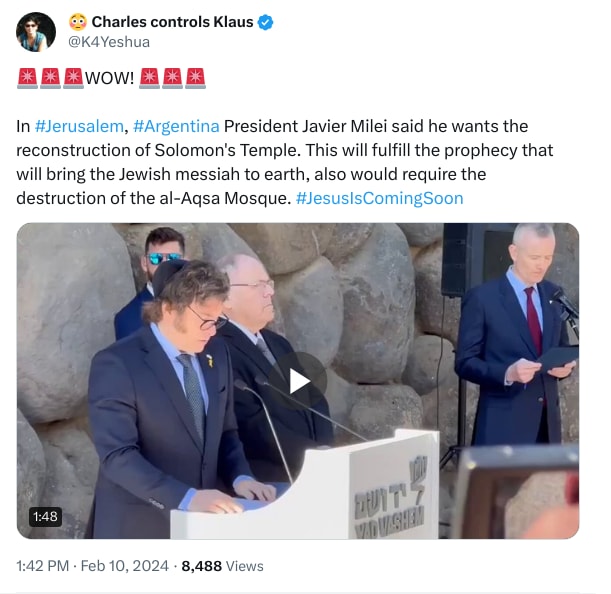Click the 8,488 Views count

(x=223, y=566)
